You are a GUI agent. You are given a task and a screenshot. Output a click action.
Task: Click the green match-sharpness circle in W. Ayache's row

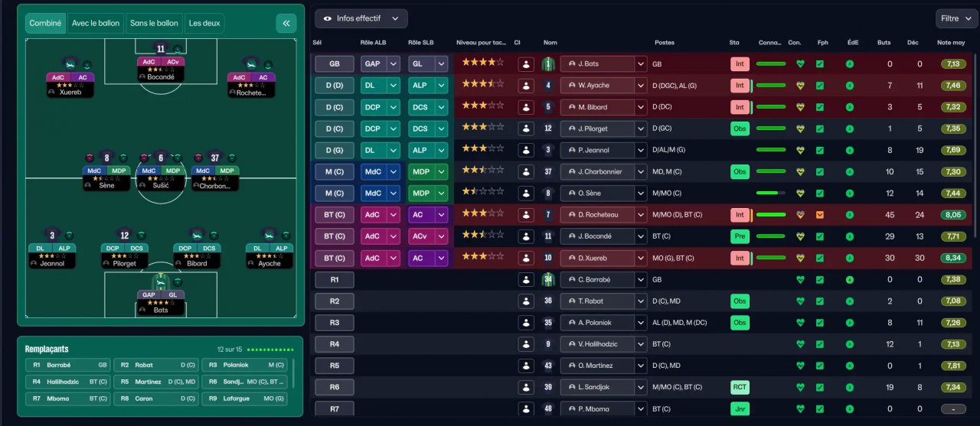pyautogui.click(x=850, y=86)
